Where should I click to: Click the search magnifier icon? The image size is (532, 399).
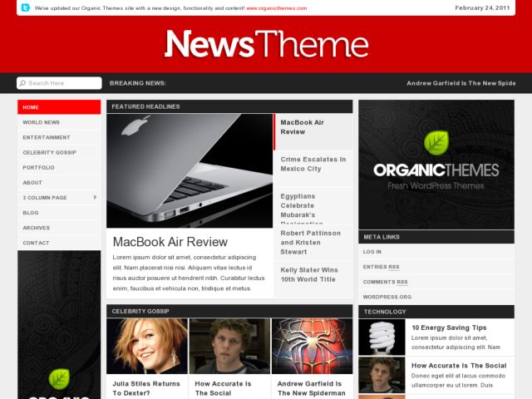[x=22, y=83]
